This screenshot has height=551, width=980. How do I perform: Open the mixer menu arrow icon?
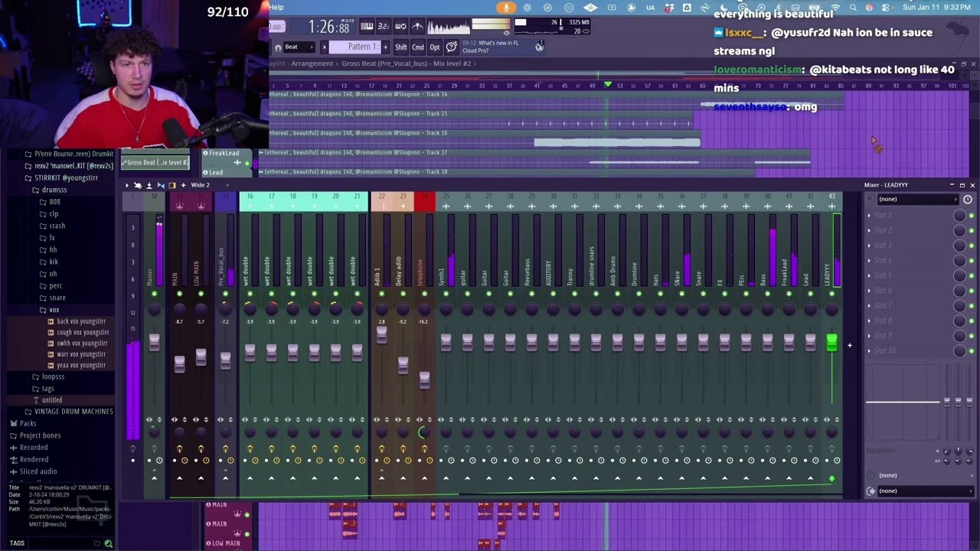[x=127, y=185]
